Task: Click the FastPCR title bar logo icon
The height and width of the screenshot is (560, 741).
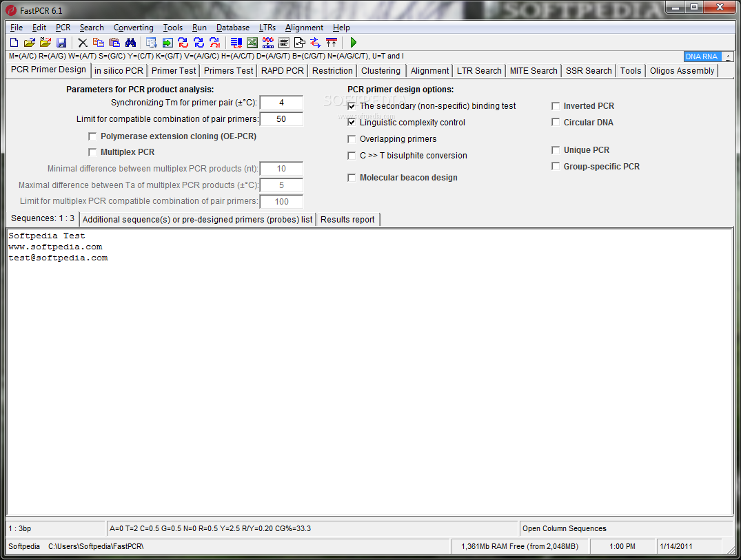Action: tap(11, 10)
